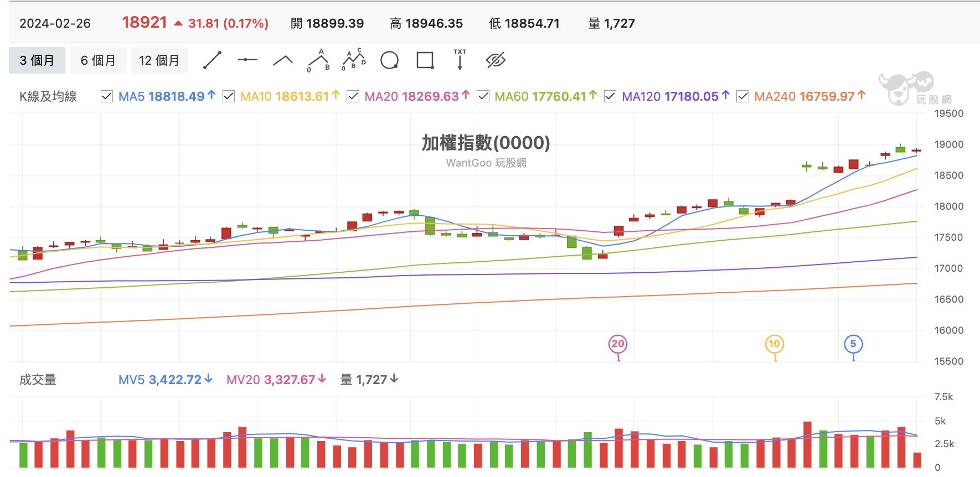
Task: Click the MA10 timeline marker labeled 10
Action: (774, 344)
